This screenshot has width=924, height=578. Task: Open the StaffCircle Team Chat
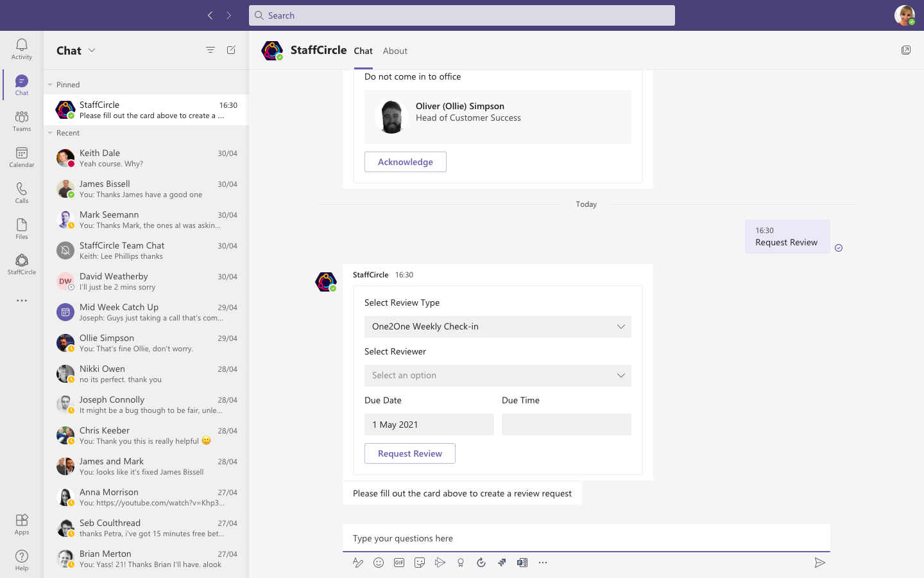tap(146, 250)
